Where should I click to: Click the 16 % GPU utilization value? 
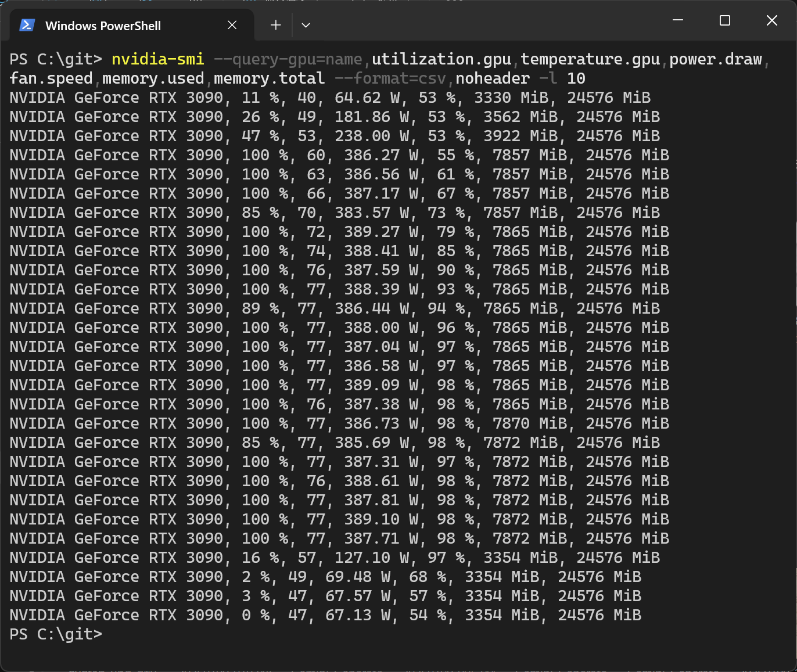260,558
